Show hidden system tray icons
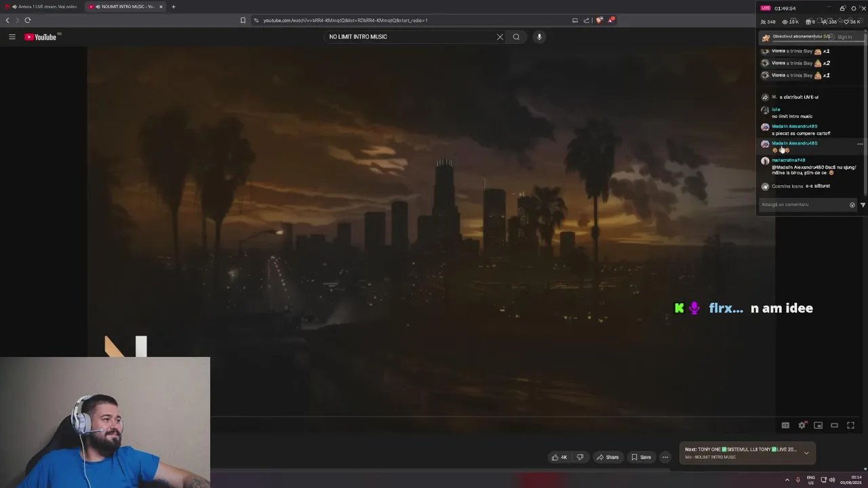868x488 pixels. 787,480
